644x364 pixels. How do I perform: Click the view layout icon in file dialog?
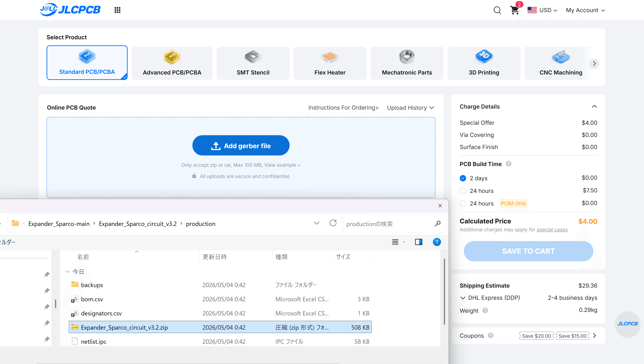click(395, 242)
